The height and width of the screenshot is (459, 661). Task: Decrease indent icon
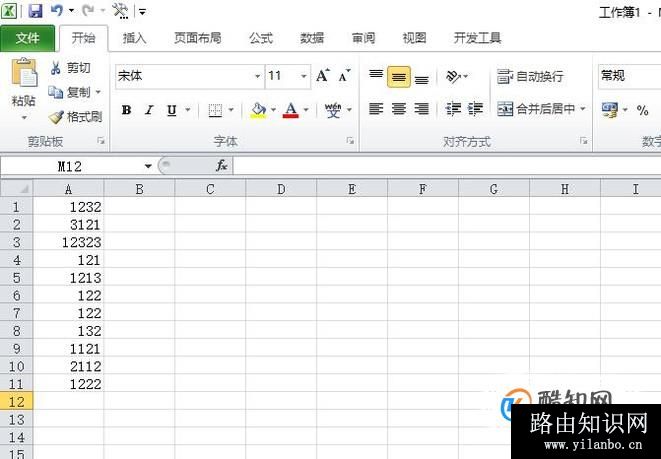(453, 109)
